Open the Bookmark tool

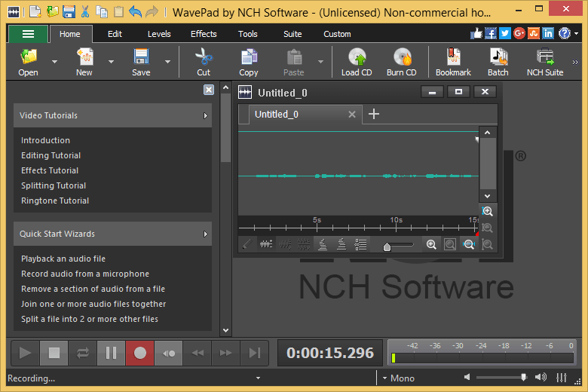point(453,62)
